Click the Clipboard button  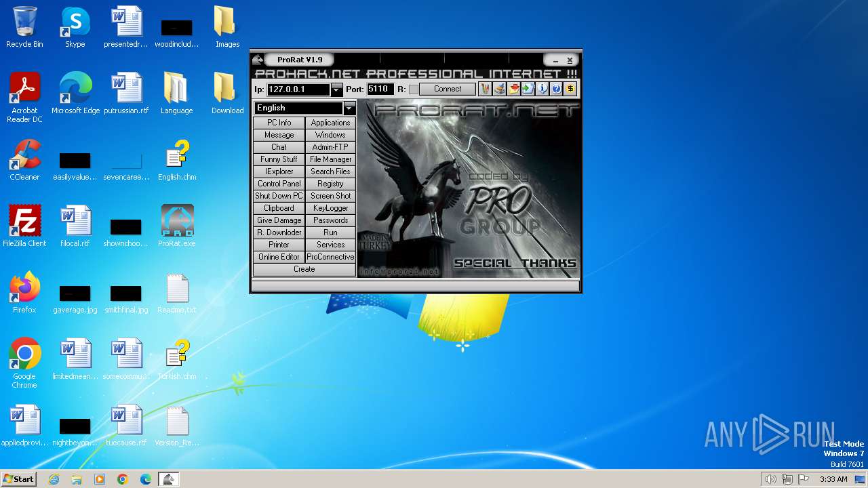[279, 208]
